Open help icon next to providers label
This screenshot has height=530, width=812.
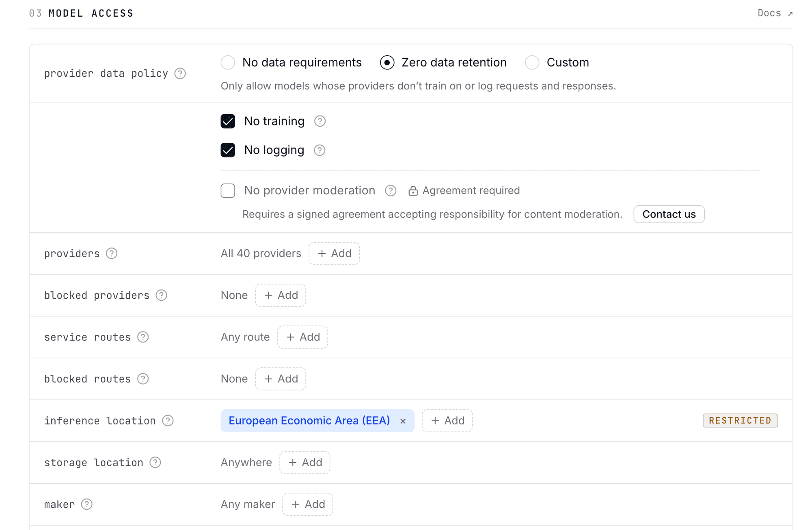(112, 253)
